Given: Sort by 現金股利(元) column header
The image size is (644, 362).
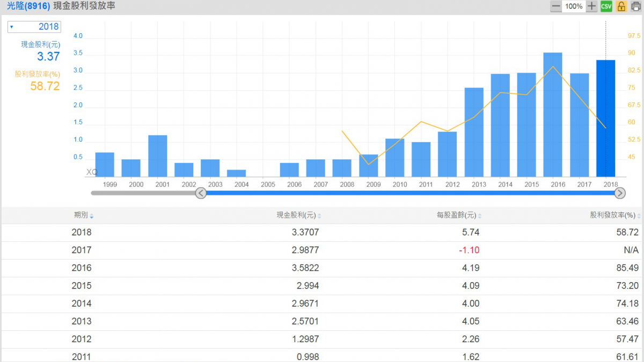Looking at the screenshot, I should pyautogui.click(x=299, y=216).
